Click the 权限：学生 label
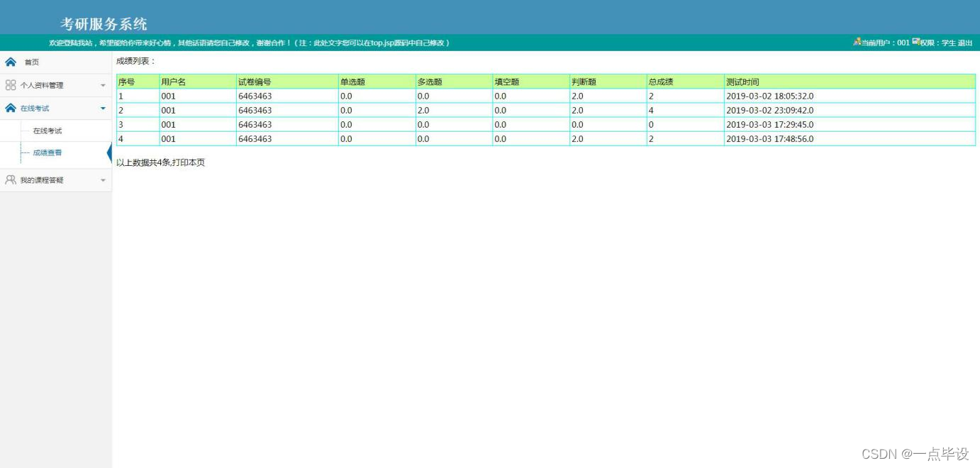Viewport: 980px width, 468px height. pos(938,43)
